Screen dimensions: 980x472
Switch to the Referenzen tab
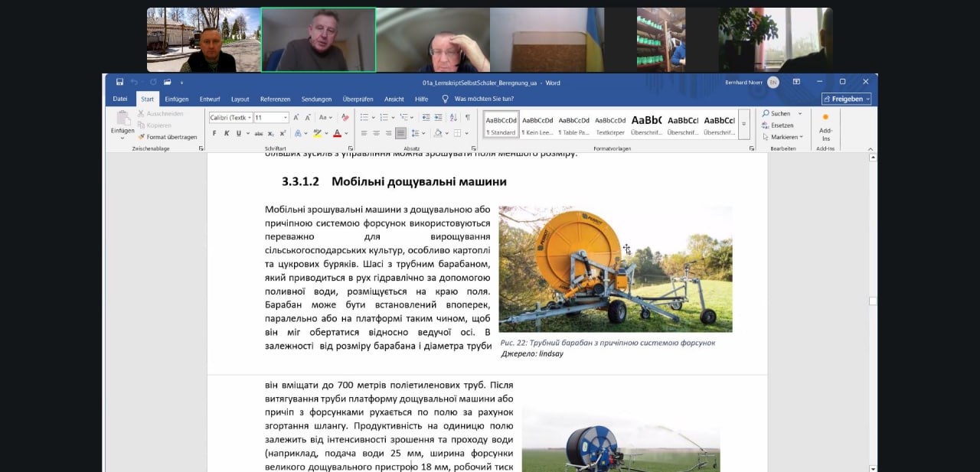click(275, 99)
